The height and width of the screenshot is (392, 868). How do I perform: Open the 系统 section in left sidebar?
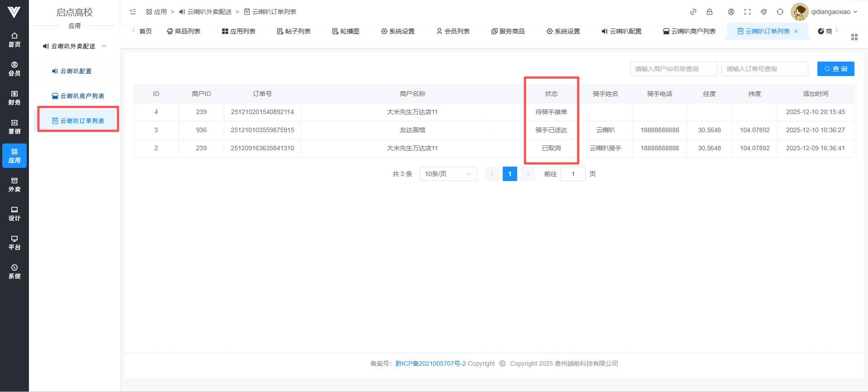point(14,272)
